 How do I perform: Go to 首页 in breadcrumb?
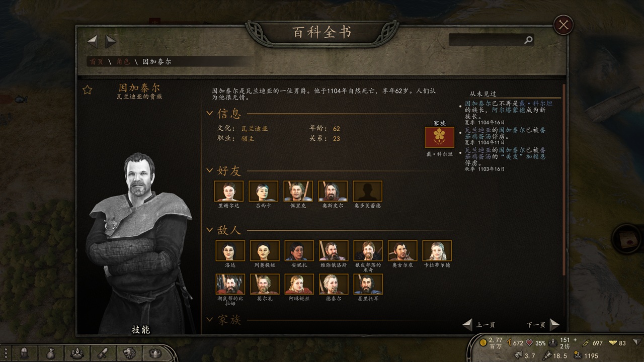tap(97, 61)
